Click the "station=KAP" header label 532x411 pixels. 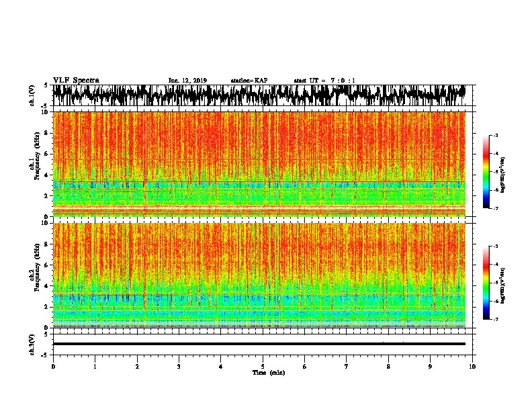[x=249, y=81]
